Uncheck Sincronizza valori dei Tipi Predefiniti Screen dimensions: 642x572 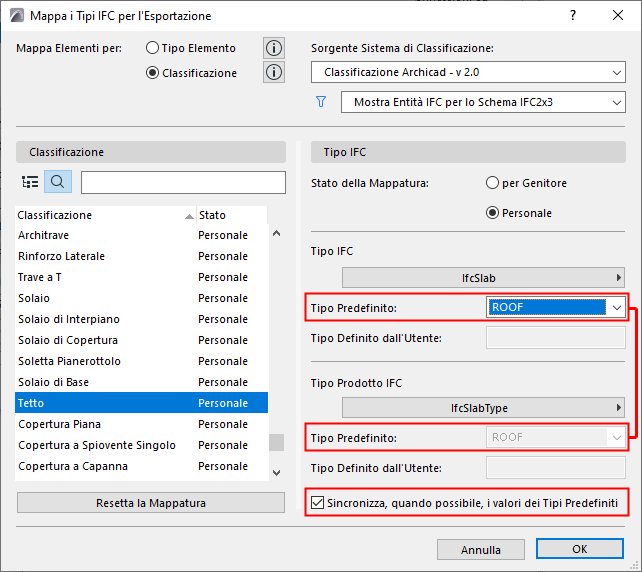tap(317, 502)
